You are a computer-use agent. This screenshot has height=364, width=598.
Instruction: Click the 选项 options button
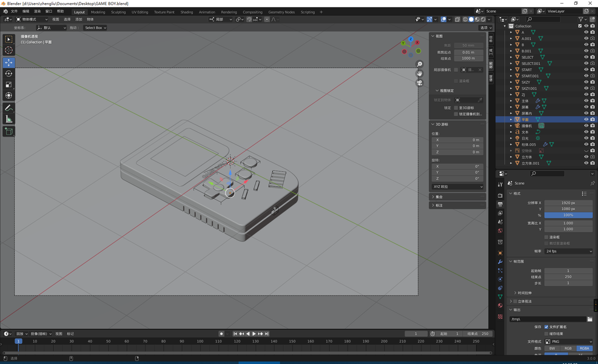click(x=485, y=28)
